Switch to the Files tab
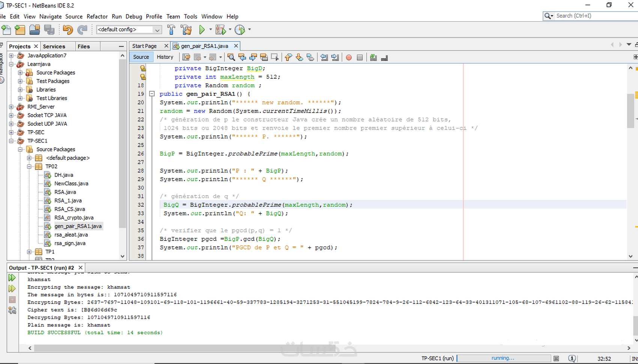 click(84, 46)
